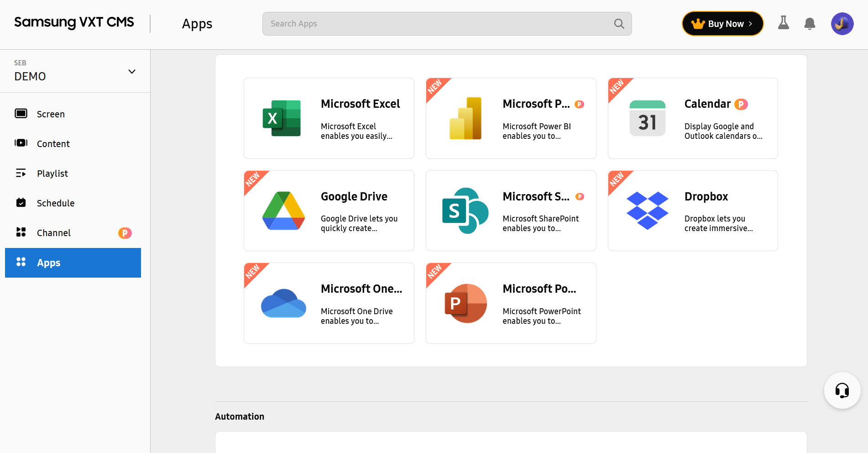Click the Microsoft One... title
Viewport: 868px width, 453px height.
361,289
